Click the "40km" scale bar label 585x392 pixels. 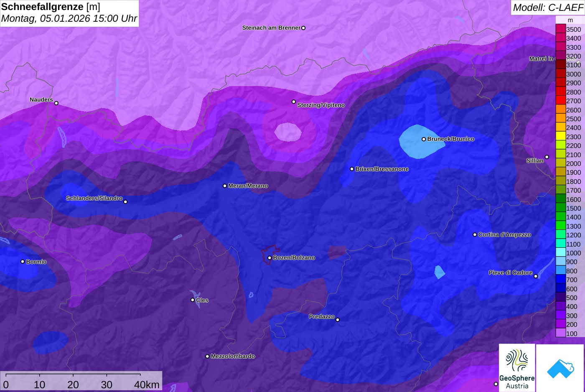tap(147, 384)
